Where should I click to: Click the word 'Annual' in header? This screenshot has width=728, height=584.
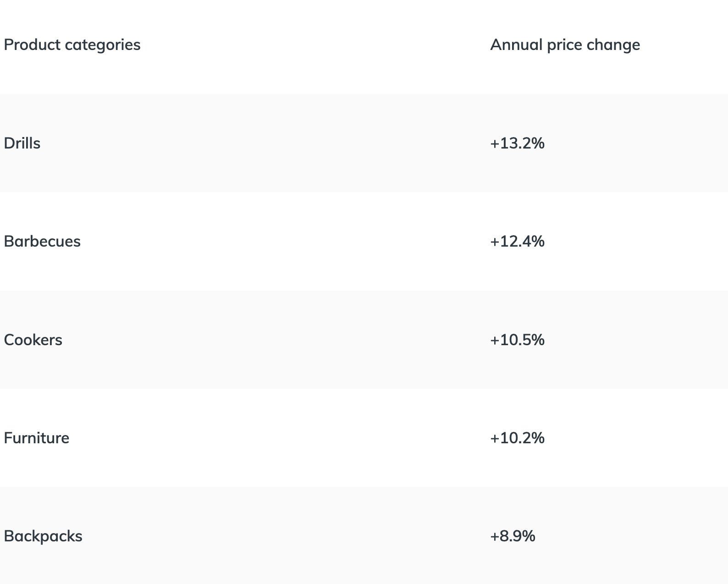point(517,45)
